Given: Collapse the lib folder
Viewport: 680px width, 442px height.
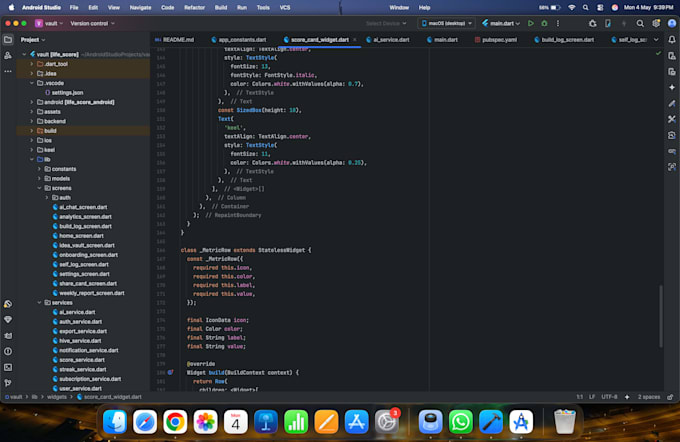Looking at the screenshot, I should 32,160.
